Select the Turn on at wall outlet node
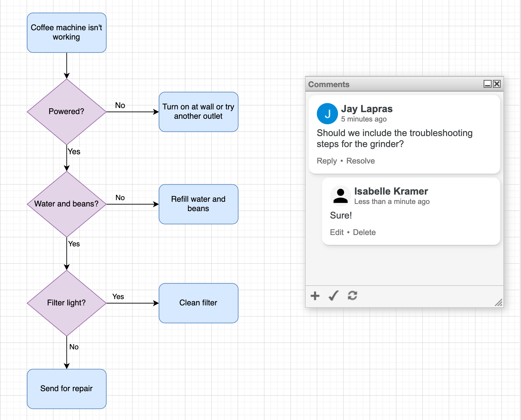Screen dimensions: 521x420 coord(198,112)
